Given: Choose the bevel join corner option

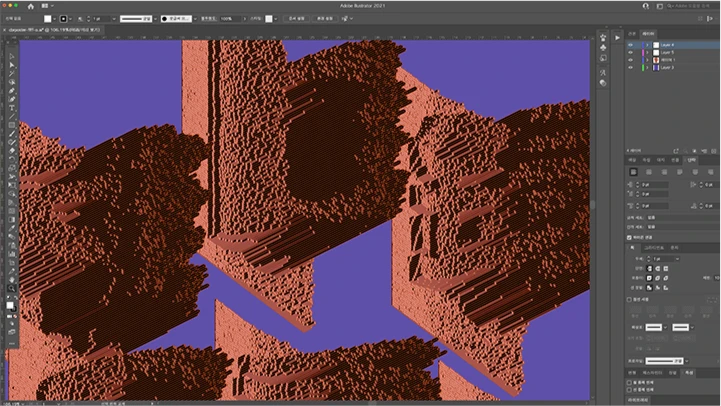Looking at the screenshot, I should [666, 278].
